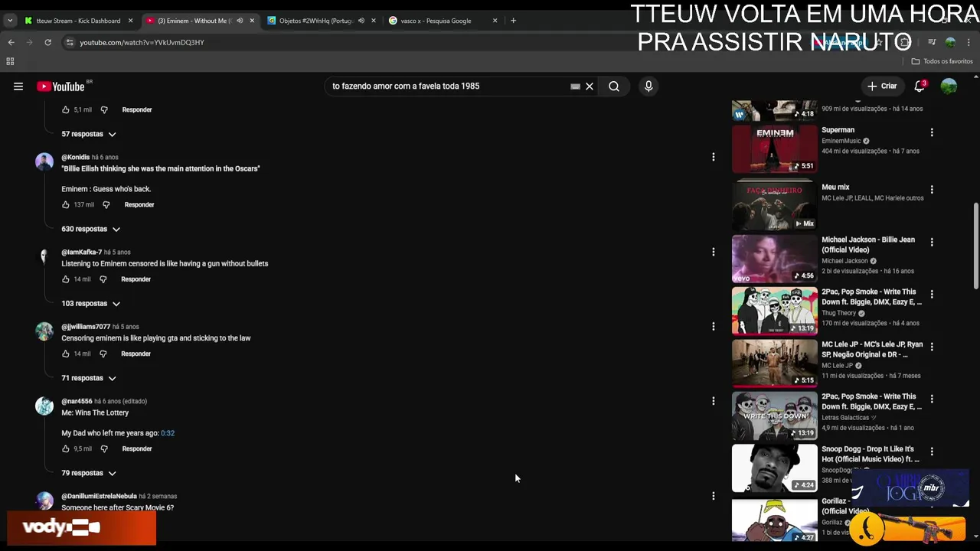
Task: Expand 57 respostas replies
Action: (x=89, y=134)
